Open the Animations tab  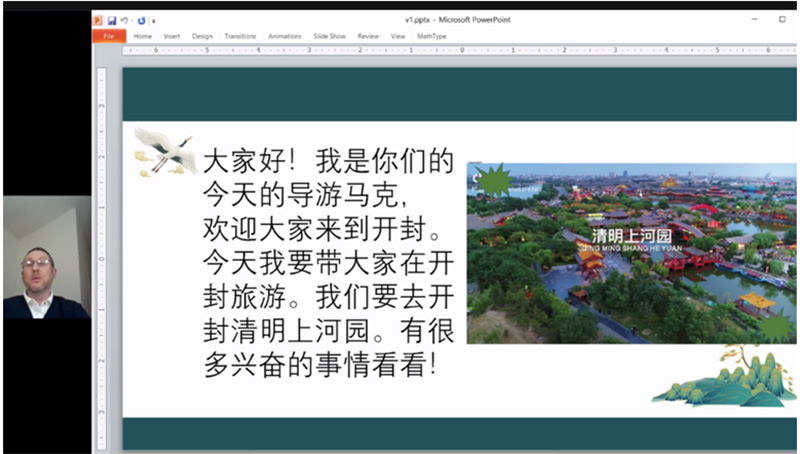point(285,36)
